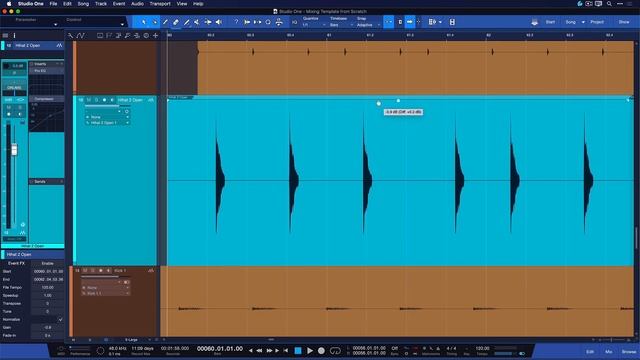Click the plus icon to add tracks

(x=156, y=36)
